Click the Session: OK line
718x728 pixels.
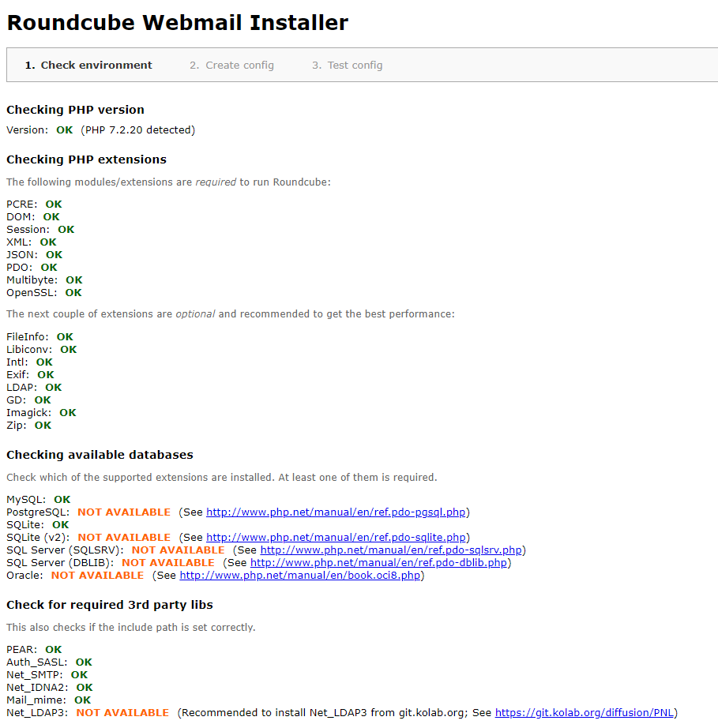(40, 229)
